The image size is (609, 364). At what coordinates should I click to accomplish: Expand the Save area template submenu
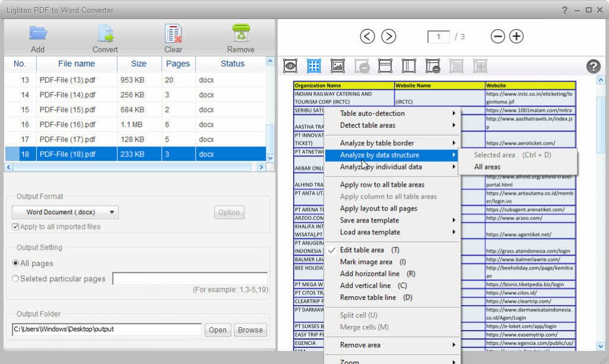pyautogui.click(x=393, y=220)
